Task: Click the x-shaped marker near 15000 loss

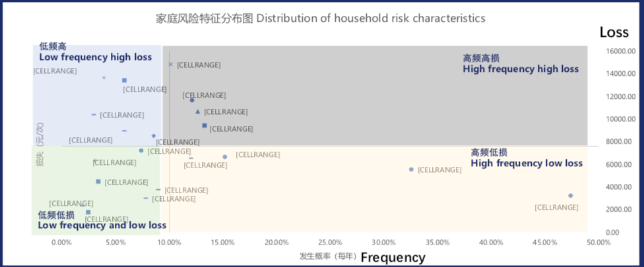Action: click(170, 64)
